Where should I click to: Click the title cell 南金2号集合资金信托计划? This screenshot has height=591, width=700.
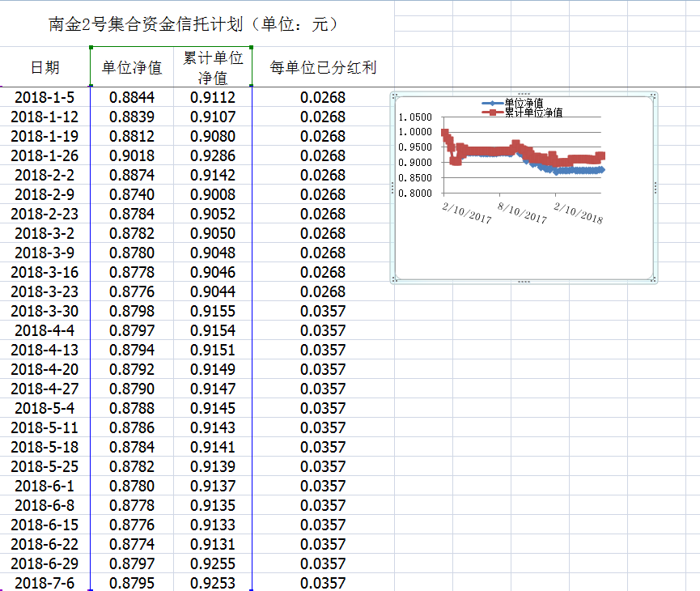(x=194, y=24)
